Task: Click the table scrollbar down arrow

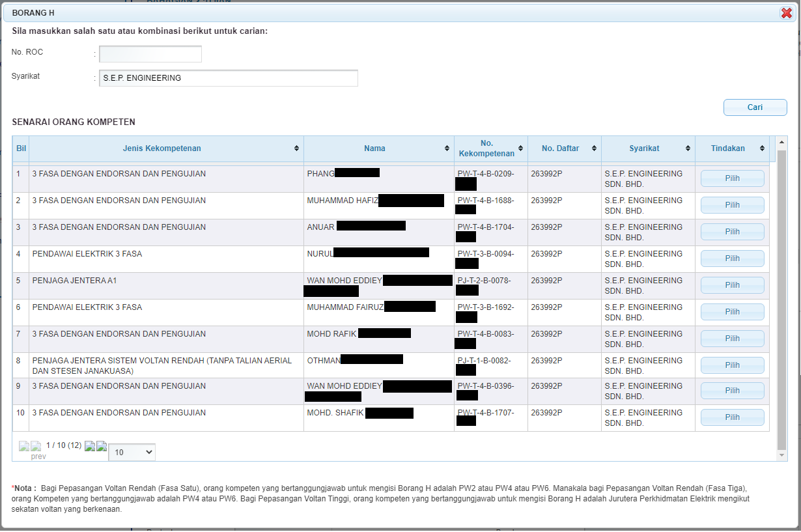Action: point(781,456)
